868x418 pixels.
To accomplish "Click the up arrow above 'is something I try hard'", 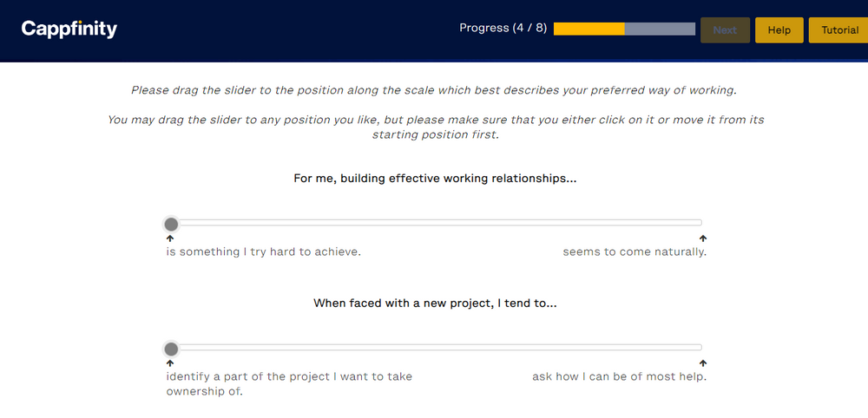I will coord(170,238).
